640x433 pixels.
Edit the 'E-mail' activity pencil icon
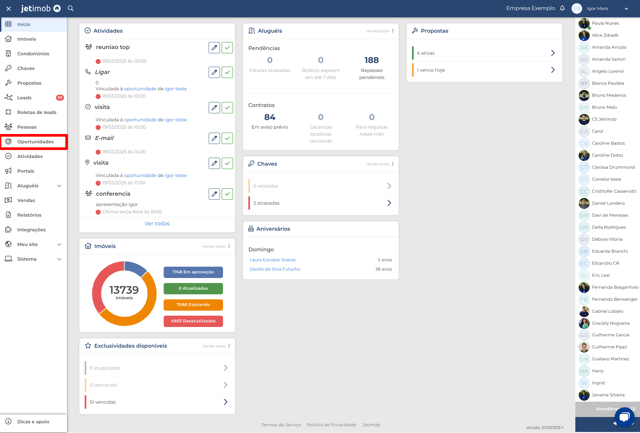(x=214, y=138)
